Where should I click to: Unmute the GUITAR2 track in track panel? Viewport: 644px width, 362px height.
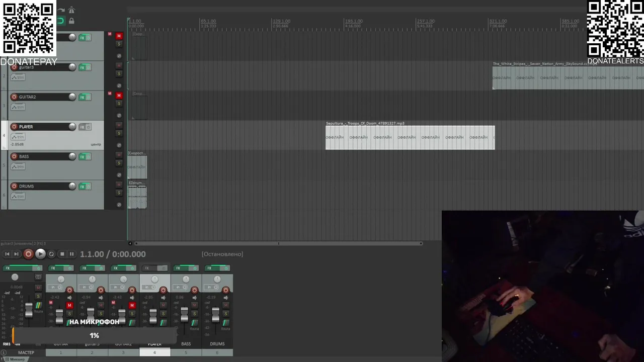[119, 96]
